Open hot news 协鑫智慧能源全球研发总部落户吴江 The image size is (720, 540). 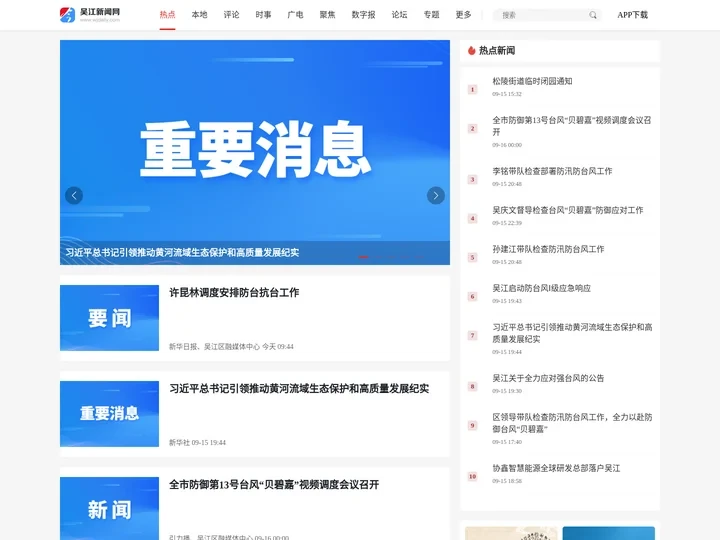[556, 468]
